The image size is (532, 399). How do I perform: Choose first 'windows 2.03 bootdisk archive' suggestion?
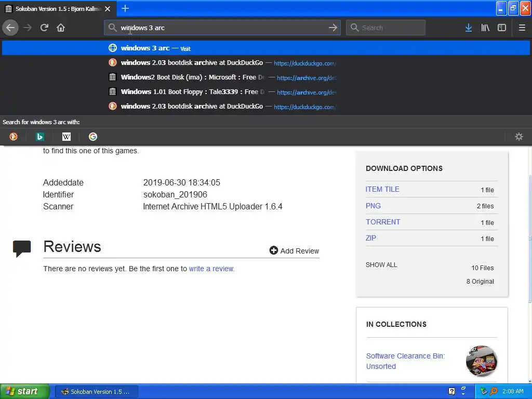point(266,62)
